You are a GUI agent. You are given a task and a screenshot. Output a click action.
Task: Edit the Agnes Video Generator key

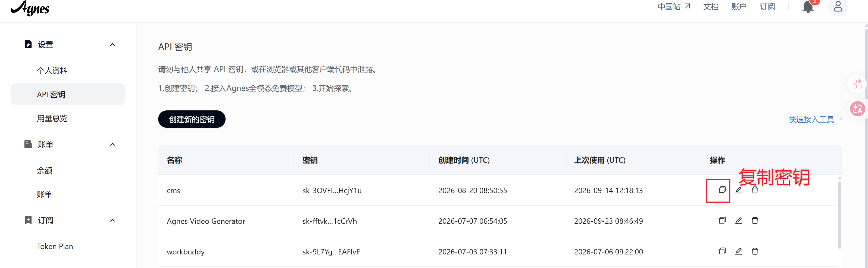[738, 221]
